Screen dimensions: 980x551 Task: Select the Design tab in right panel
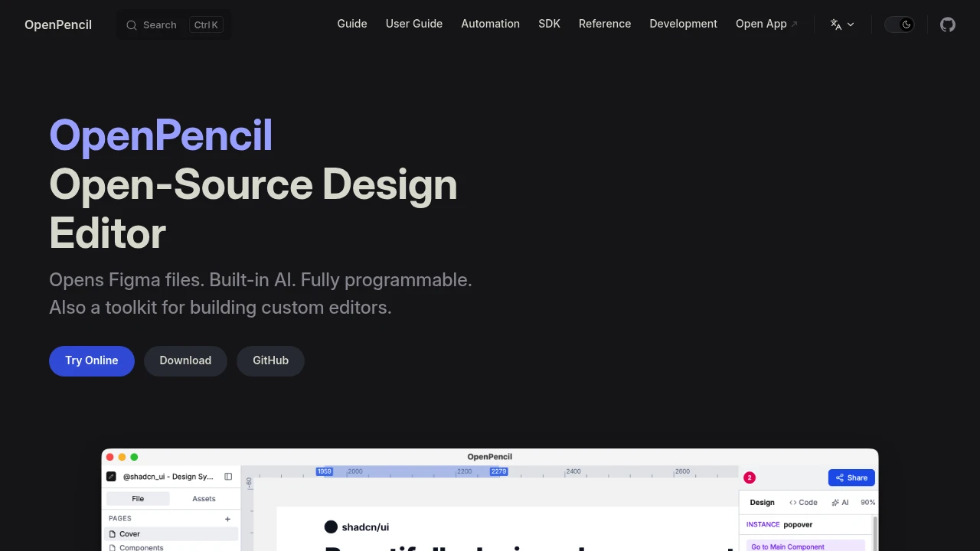click(763, 502)
